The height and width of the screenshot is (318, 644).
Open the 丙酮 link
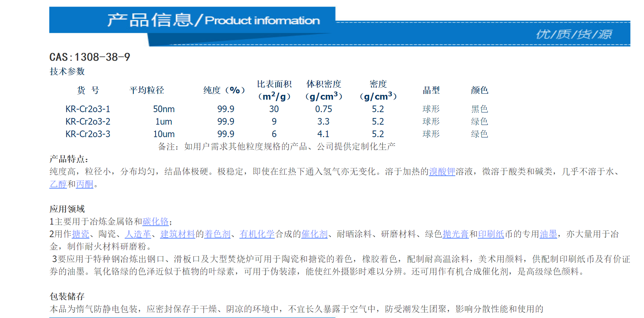(x=85, y=184)
